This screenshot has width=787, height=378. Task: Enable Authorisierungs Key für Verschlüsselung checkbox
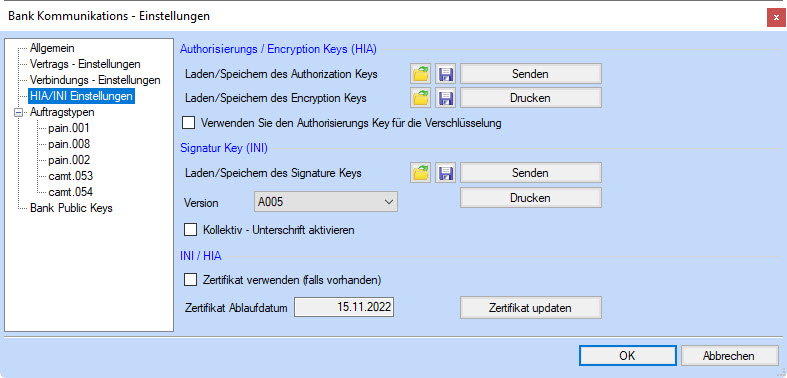click(189, 122)
